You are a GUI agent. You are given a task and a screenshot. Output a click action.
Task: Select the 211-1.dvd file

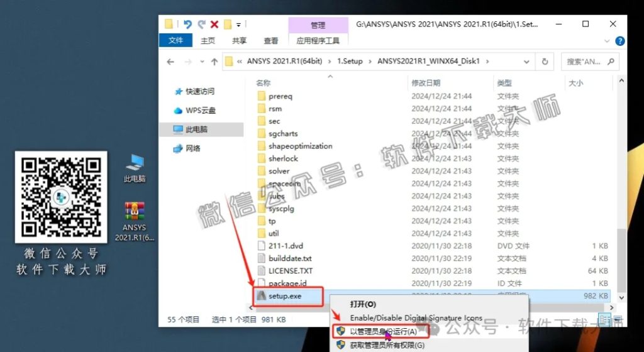coord(286,246)
